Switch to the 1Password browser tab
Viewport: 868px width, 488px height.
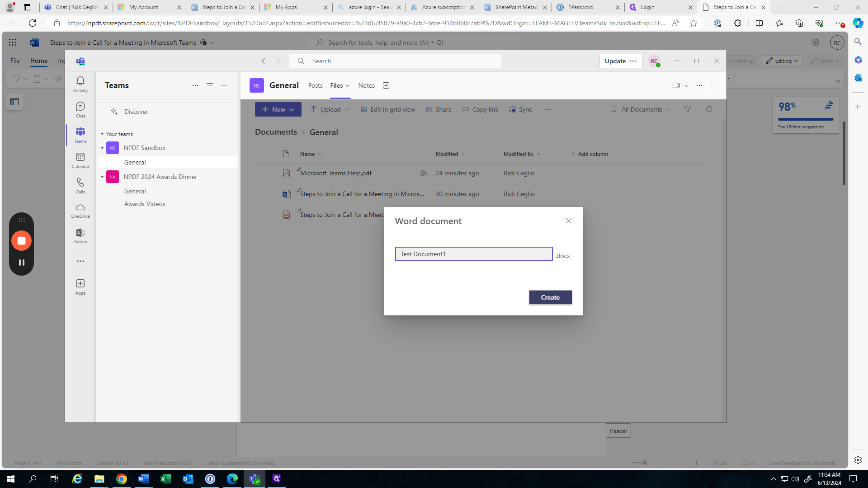point(588,7)
